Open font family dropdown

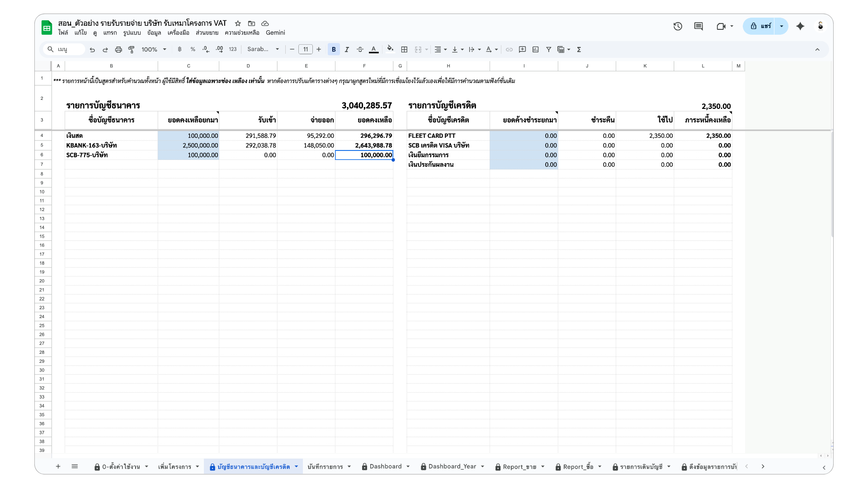(263, 50)
